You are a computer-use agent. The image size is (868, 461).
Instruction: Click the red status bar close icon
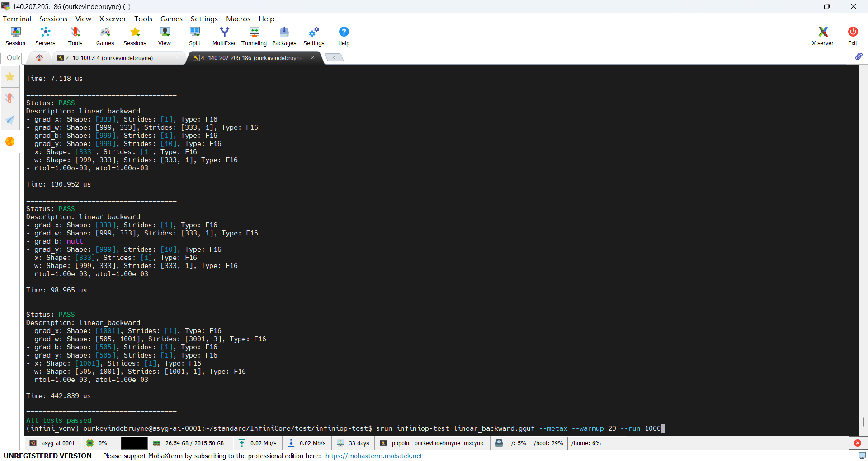point(858,443)
